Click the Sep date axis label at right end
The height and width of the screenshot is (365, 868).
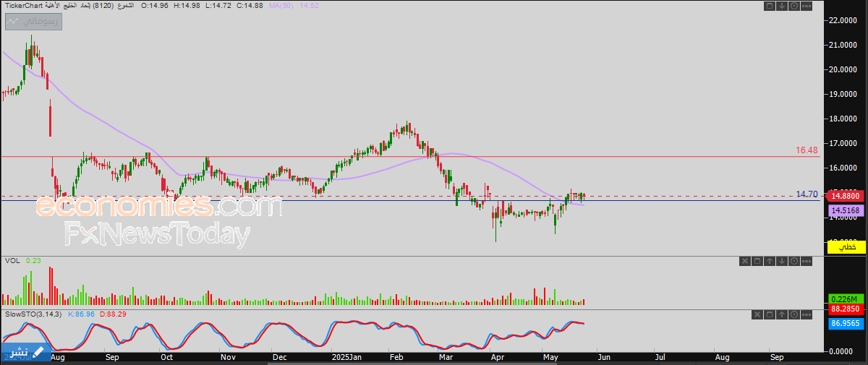click(777, 357)
